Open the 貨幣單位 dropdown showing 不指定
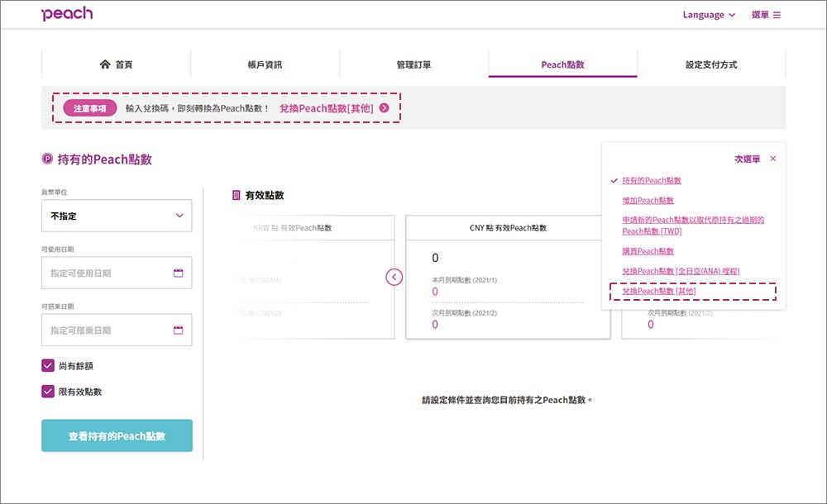 click(117, 216)
